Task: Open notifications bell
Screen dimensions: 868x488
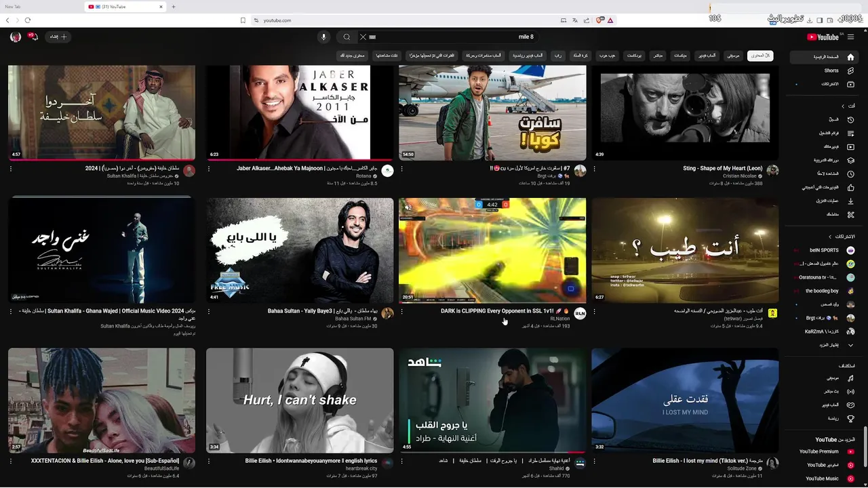Action: click(x=34, y=37)
